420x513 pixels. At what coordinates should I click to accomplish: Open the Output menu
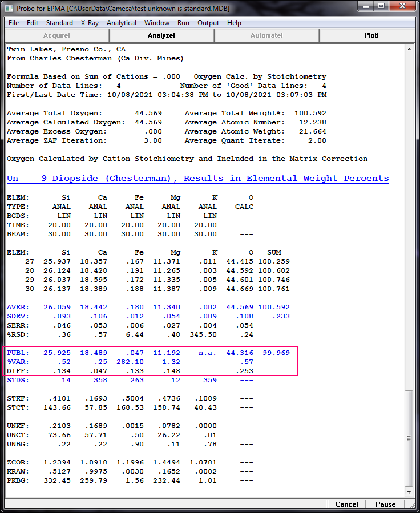point(208,23)
